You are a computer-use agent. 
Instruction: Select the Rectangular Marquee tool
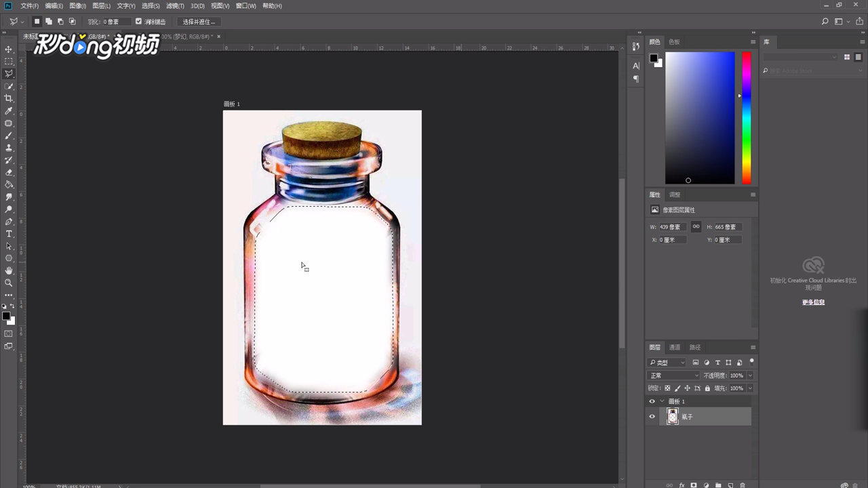9,62
